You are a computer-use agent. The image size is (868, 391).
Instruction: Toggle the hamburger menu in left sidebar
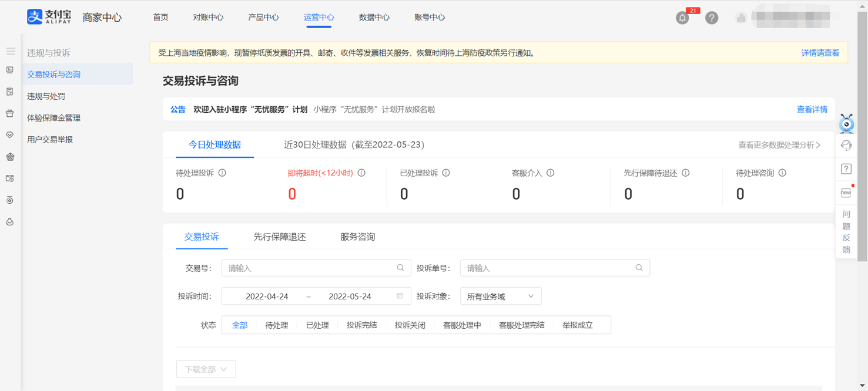(11, 52)
